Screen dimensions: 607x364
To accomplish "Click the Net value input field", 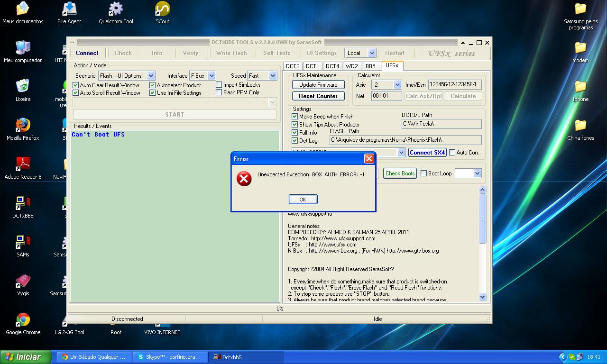I will click(x=386, y=96).
